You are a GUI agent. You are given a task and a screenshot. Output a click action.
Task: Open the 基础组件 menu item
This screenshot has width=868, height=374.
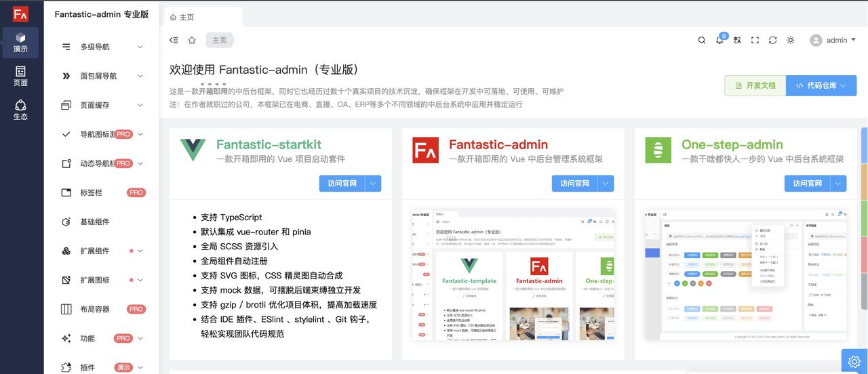[x=102, y=222]
